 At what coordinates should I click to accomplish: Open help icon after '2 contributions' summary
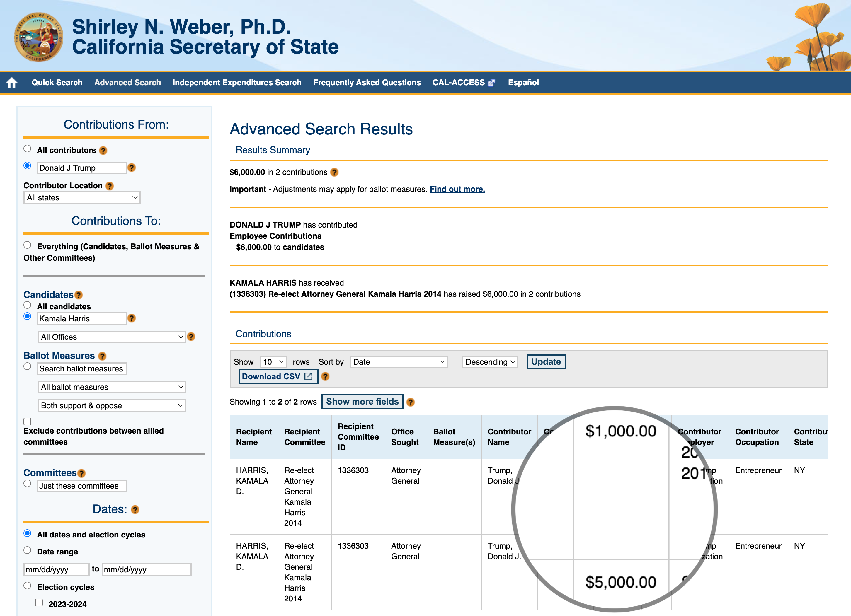(334, 172)
